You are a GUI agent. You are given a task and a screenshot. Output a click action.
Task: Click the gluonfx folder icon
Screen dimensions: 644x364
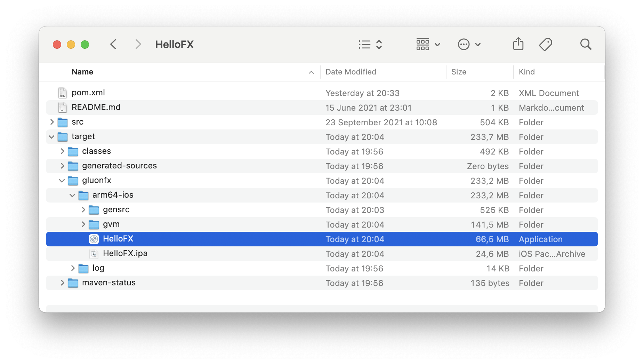[73, 181]
